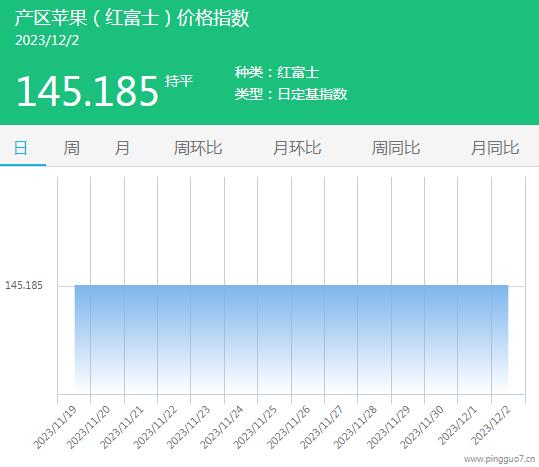This screenshot has height=467, width=539.
Task: Click the large index value 145.185
Action: pos(87,91)
